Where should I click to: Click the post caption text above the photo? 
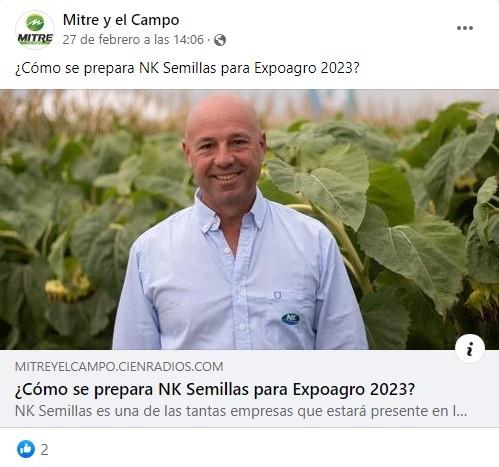[187, 68]
